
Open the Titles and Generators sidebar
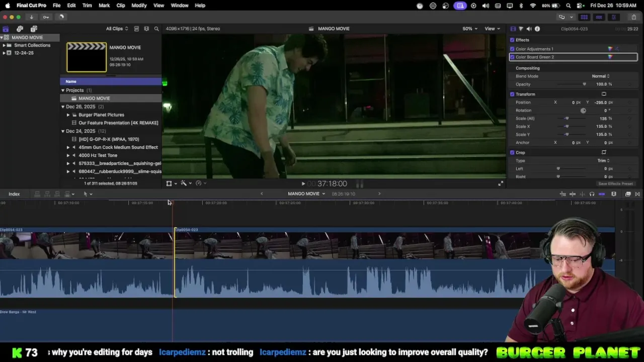coord(34,29)
